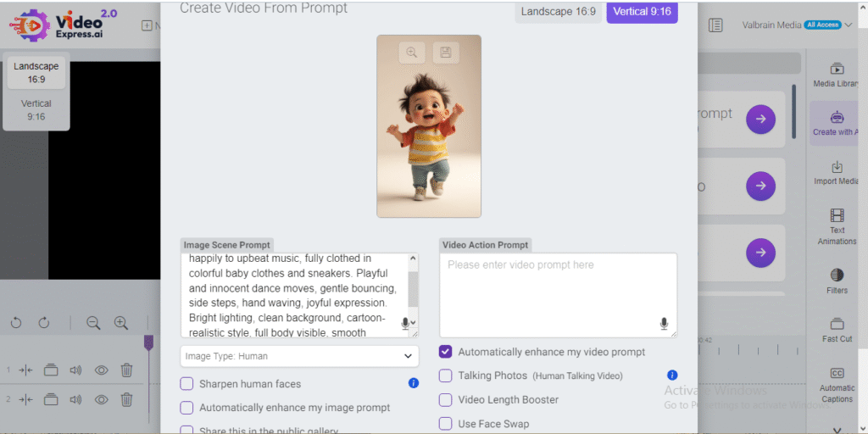Open the Image Type: Human dropdown
Image resolution: width=868 pixels, height=434 pixels.
click(x=300, y=356)
